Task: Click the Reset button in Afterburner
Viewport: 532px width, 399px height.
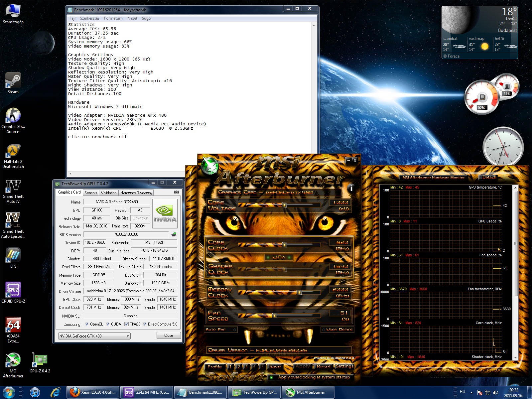Action: [x=324, y=366]
